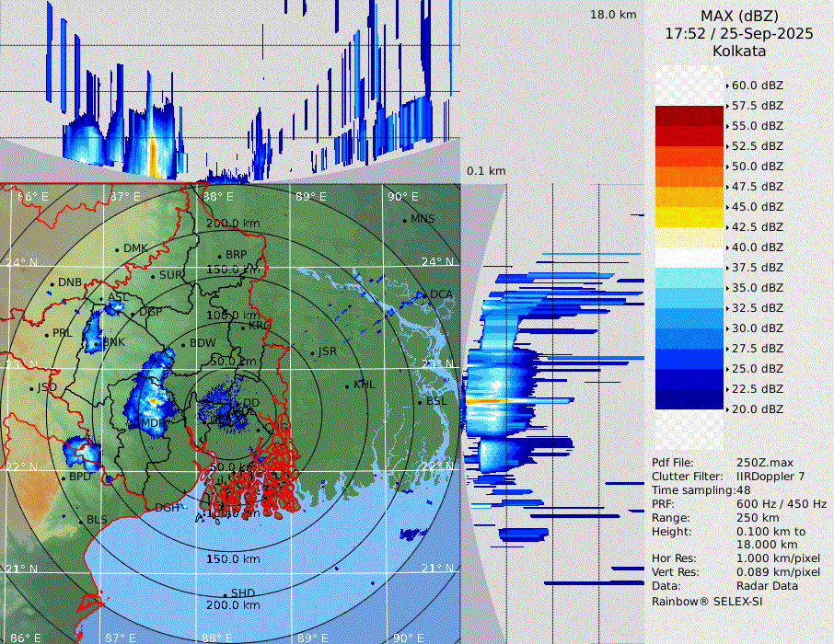This screenshot has height=644, width=834.
Task: Select the DMK station dot
Action: (x=118, y=249)
